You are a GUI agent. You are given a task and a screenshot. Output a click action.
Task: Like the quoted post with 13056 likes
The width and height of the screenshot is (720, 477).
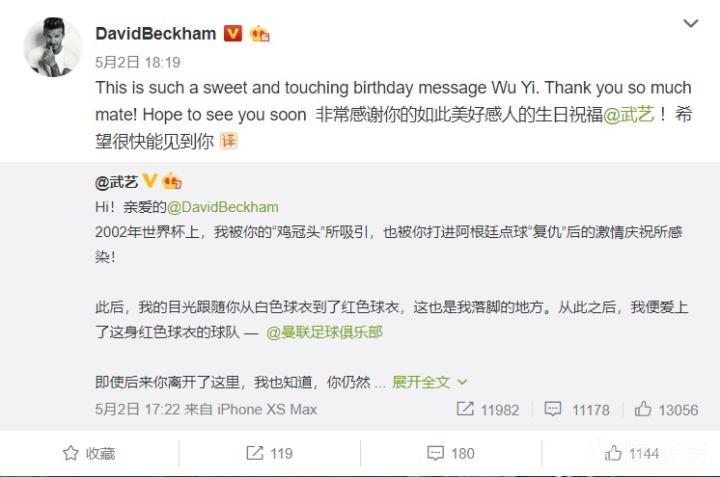point(666,409)
